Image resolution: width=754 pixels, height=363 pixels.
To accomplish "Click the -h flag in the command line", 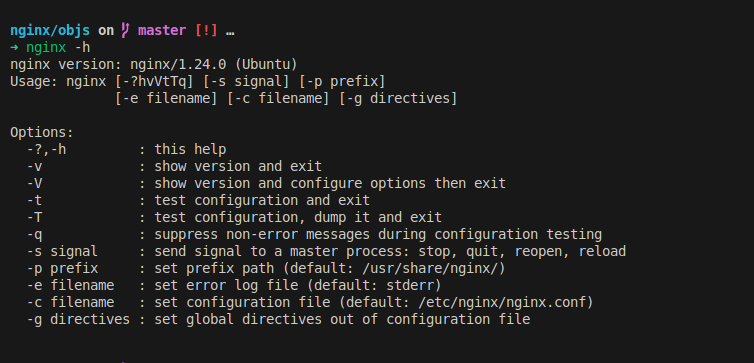I will (82, 48).
